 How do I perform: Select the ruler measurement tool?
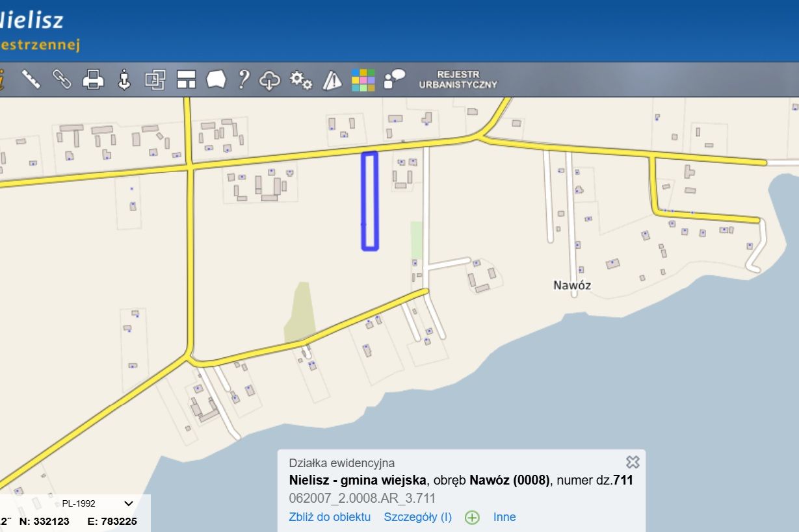(x=31, y=79)
